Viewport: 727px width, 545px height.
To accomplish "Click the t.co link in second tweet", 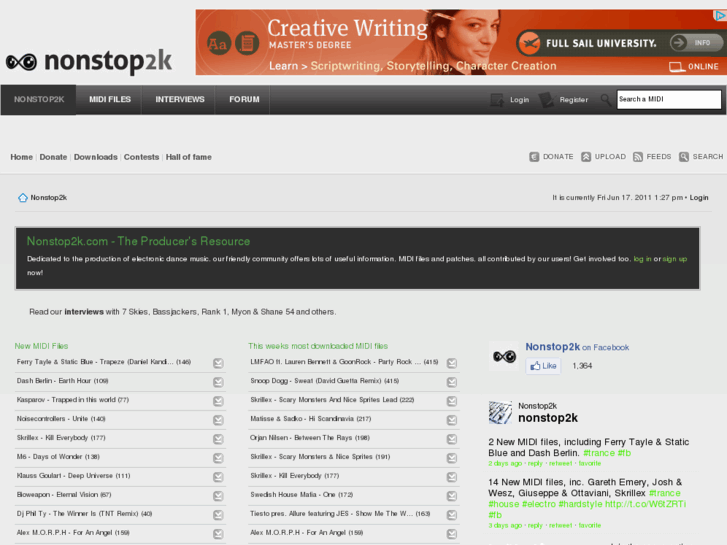I will coord(645,504).
